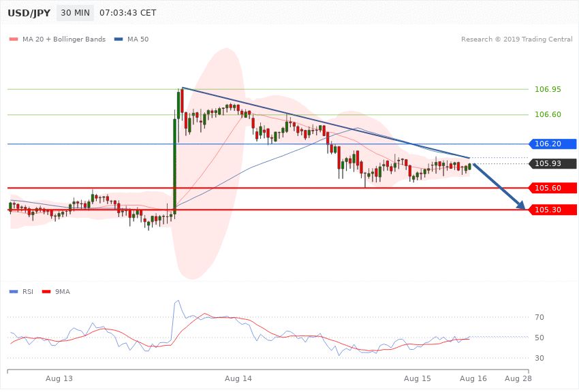
Task: Click the RSI 70 level label
Action: 539,317
